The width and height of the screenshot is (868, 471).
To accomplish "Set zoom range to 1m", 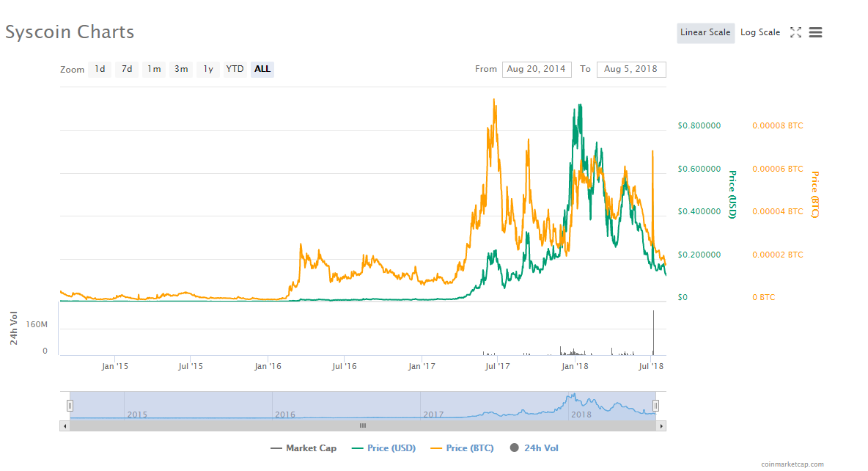I will click(x=154, y=69).
